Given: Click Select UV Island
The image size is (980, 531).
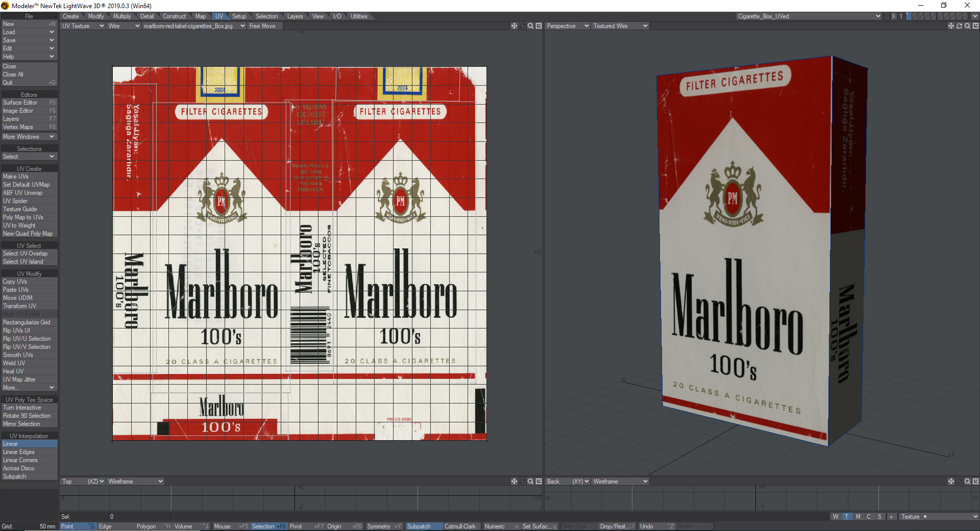Looking at the screenshot, I should tap(29, 262).
